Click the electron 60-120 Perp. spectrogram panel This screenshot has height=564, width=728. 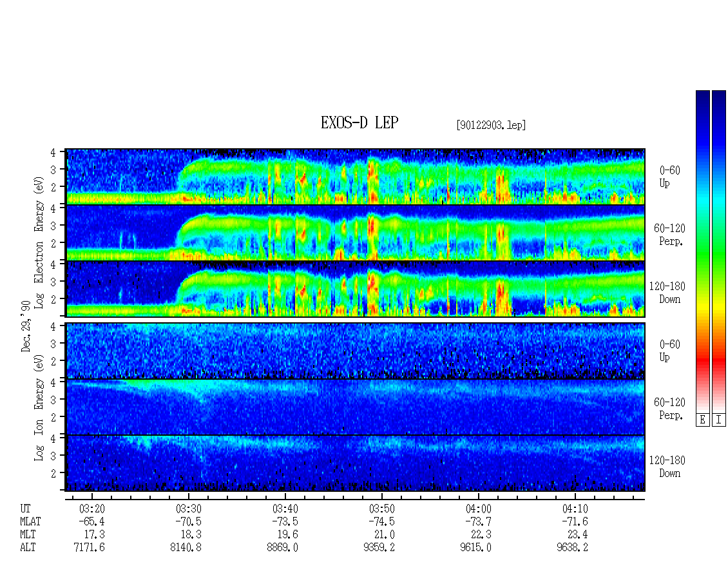(x=356, y=233)
